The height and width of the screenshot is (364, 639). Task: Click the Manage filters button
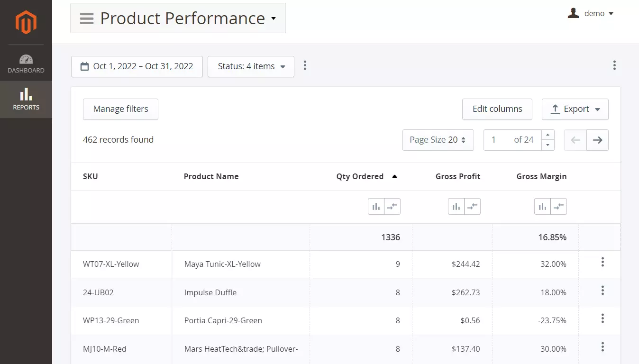[x=120, y=109]
